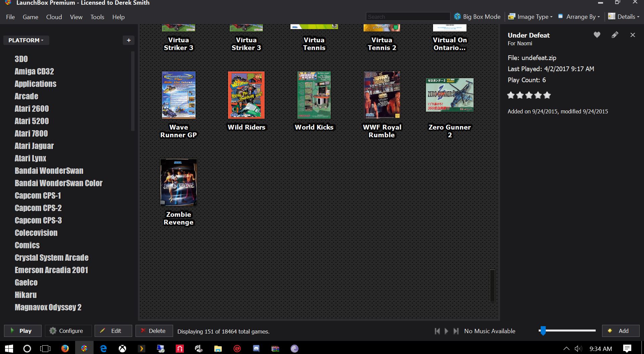Open Firefox from the taskbar
644x354 pixels.
click(65, 348)
